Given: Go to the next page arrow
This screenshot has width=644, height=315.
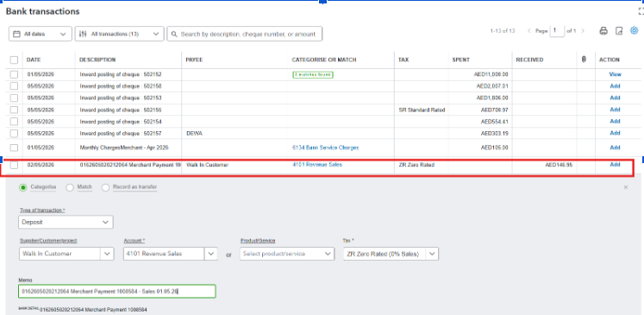Looking at the screenshot, I should pyautogui.click(x=583, y=31).
